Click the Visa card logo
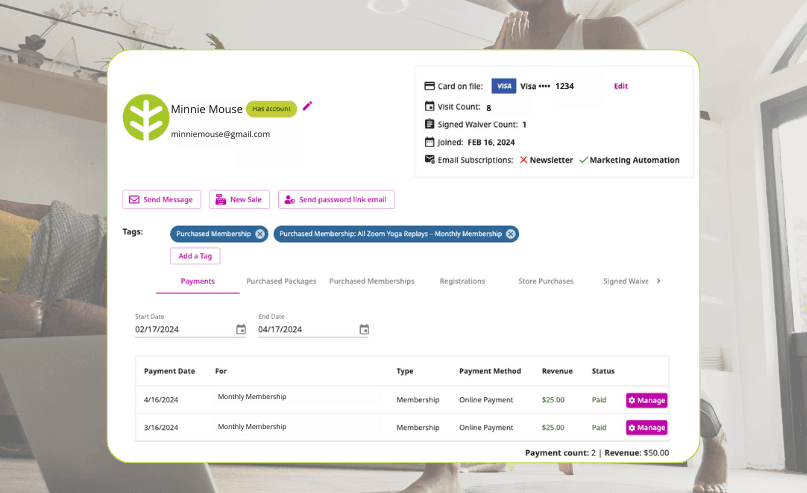This screenshot has height=493, width=807. click(x=504, y=86)
